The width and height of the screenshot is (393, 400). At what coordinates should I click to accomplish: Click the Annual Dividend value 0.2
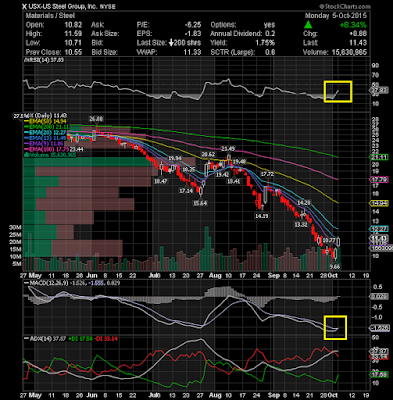coord(270,34)
